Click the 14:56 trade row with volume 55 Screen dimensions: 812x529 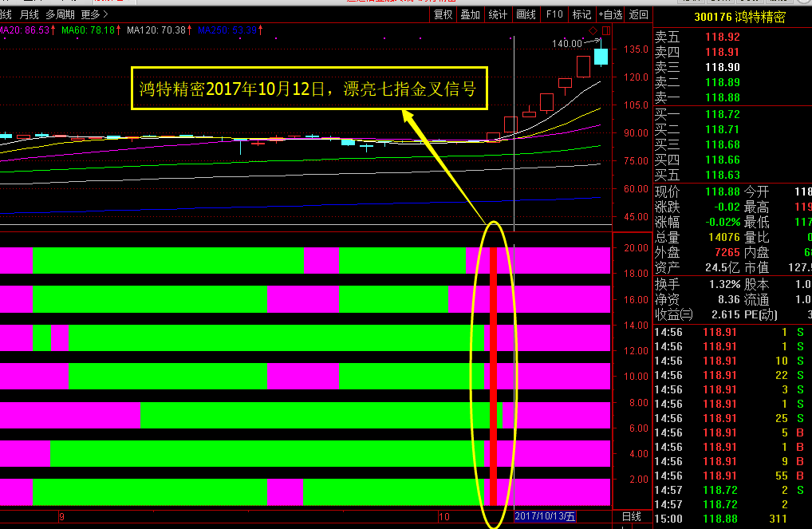coord(731,476)
